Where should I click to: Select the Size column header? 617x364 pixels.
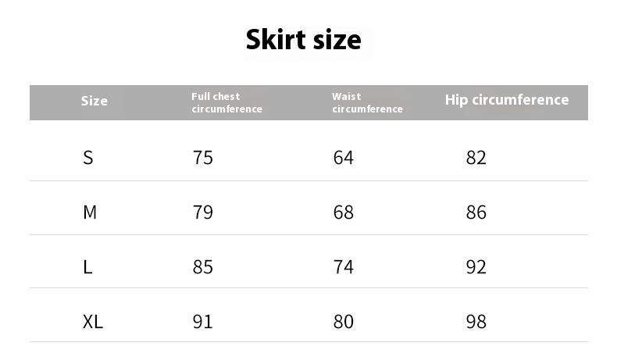click(x=94, y=101)
